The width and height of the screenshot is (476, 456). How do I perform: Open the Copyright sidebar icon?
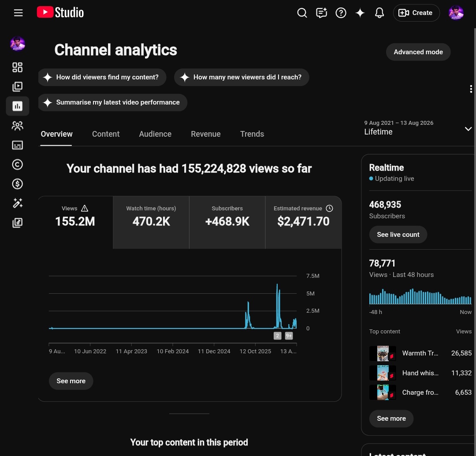pyautogui.click(x=17, y=164)
